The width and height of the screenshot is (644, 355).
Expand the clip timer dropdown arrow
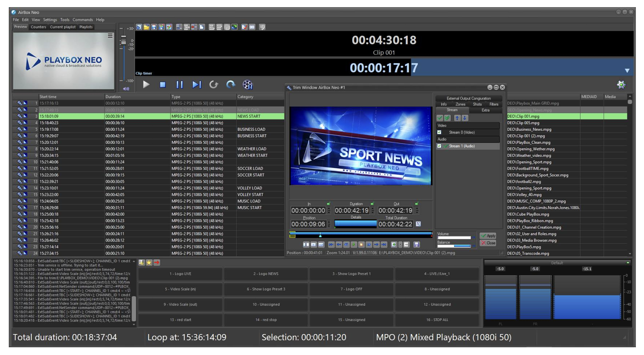click(627, 71)
